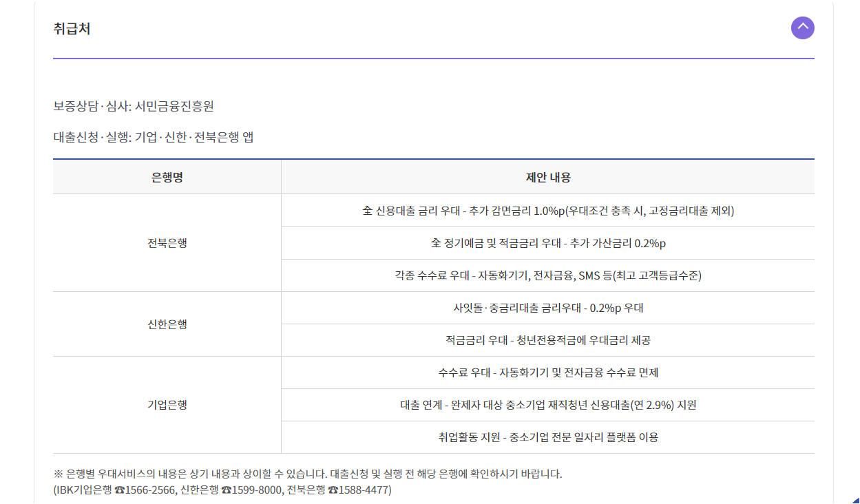Select the 사잇돌·중금리대출 금리우대 row
This screenshot has width=860, height=504.
(x=547, y=307)
